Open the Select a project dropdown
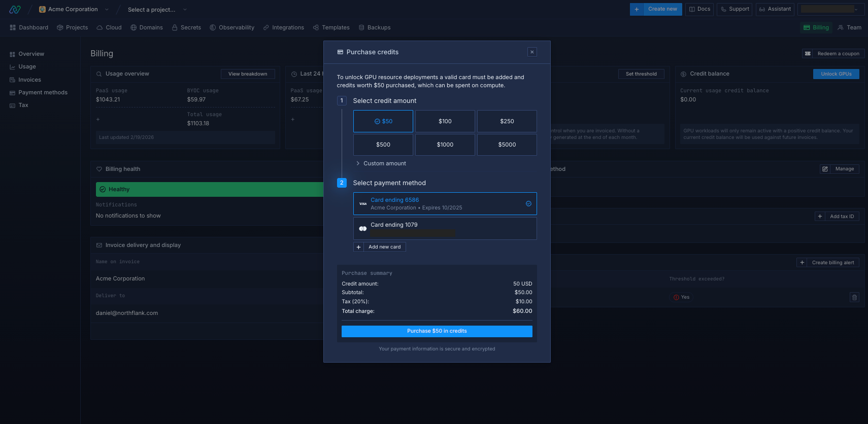This screenshot has height=424, width=868. click(x=157, y=10)
